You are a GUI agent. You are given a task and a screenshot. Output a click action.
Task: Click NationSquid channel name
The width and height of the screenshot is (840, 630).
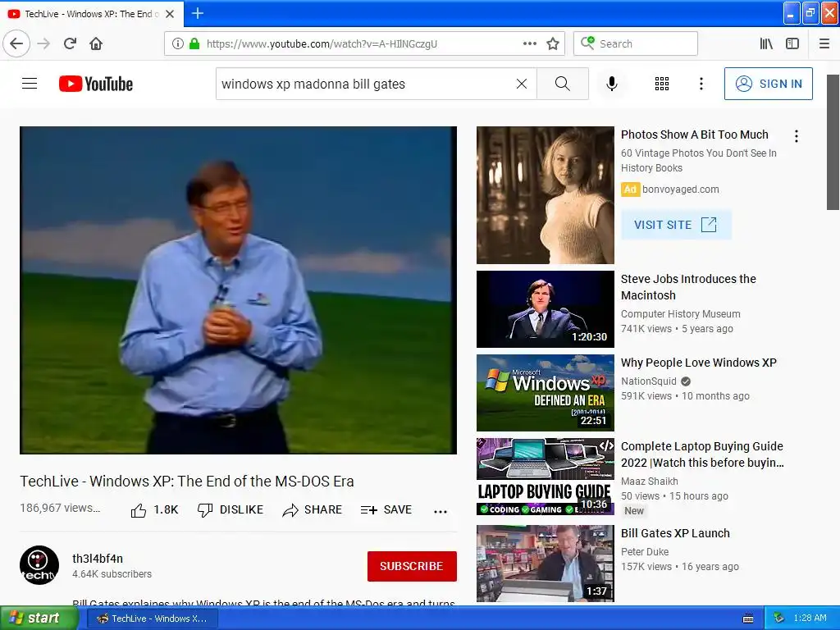coord(649,381)
